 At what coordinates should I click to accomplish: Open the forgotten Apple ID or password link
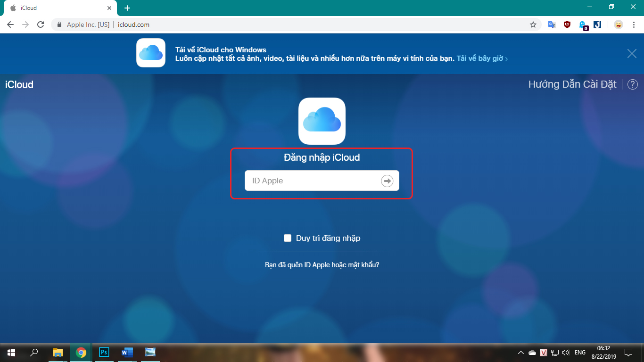[x=322, y=265]
